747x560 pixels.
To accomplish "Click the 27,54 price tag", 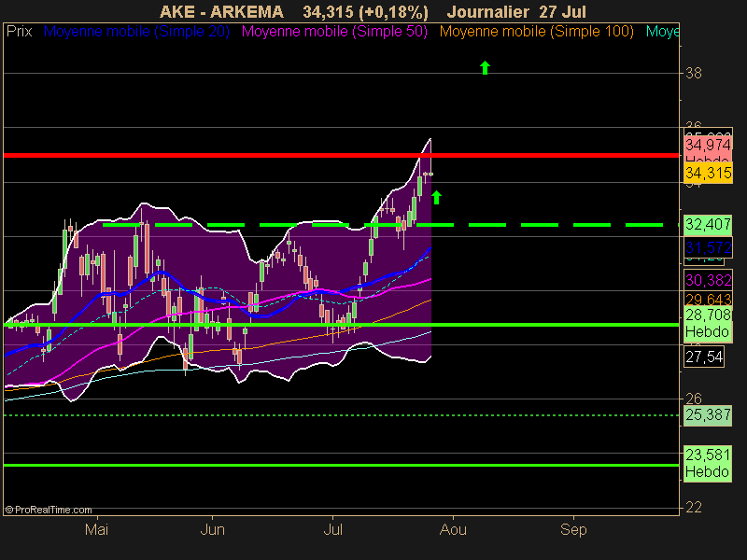I will (x=704, y=357).
